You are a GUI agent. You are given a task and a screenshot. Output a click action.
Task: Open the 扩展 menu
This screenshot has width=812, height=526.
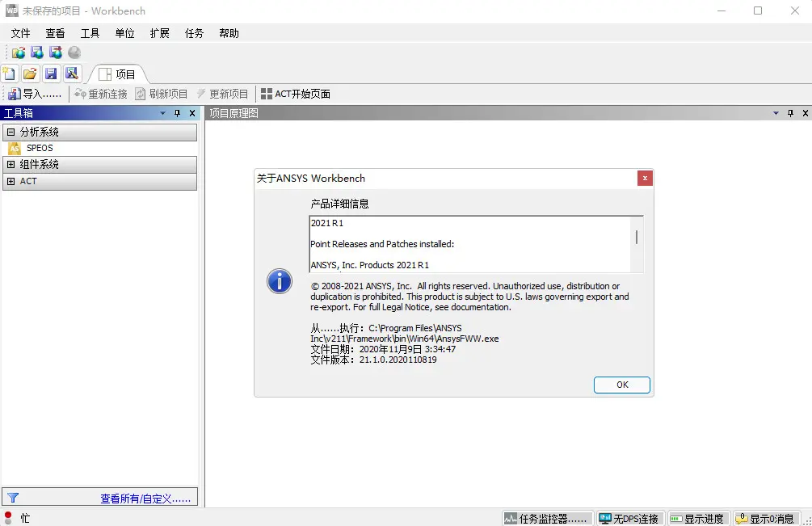[x=159, y=33]
